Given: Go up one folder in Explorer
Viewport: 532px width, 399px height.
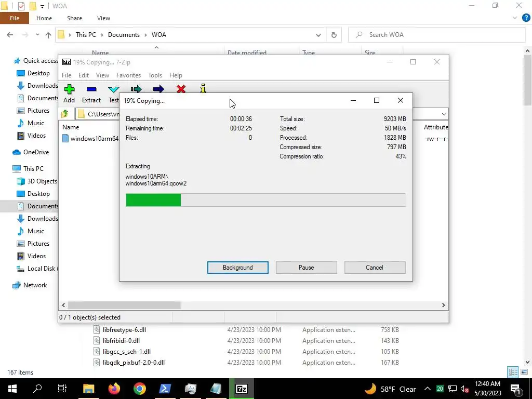Looking at the screenshot, I should [x=48, y=35].
